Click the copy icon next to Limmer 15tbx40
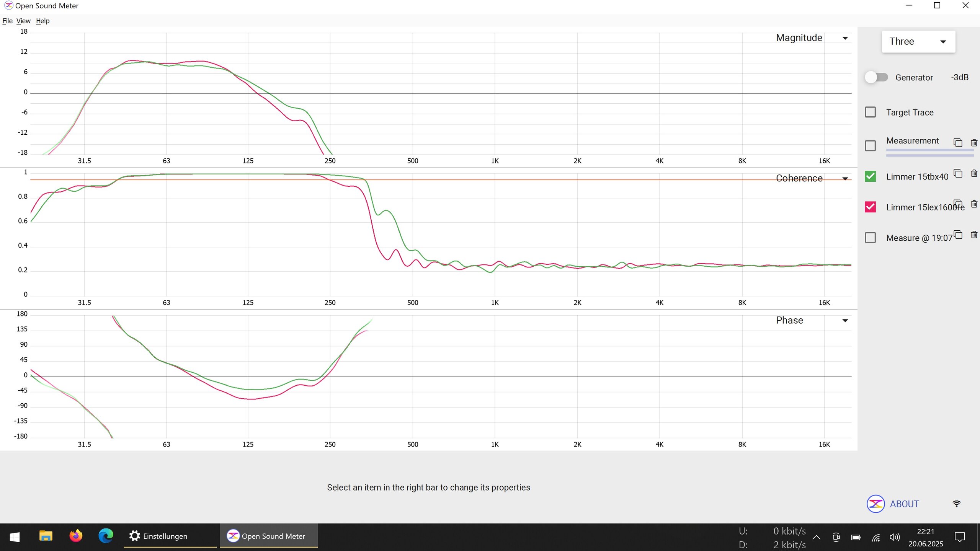Screen dimensions: 980x551 [x=958, y=173]
